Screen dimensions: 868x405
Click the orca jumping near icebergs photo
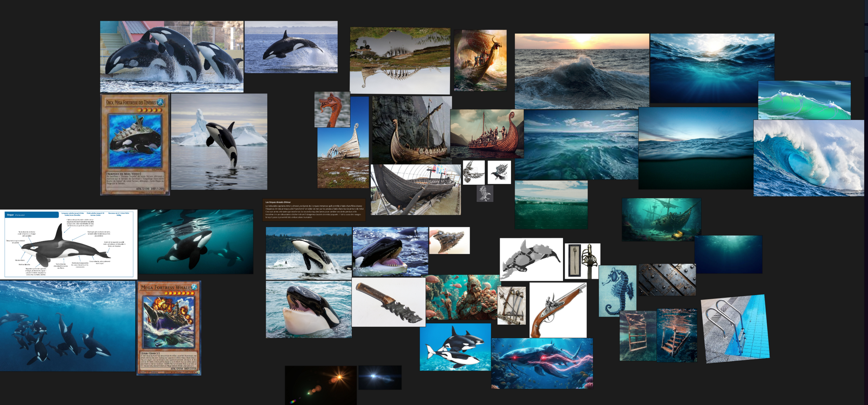pyautogui.click(x=219, y=142)
